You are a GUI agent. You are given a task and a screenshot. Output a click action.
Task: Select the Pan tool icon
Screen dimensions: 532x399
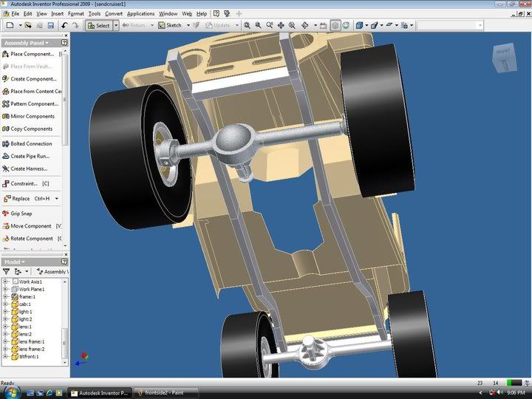click(281, 25)
